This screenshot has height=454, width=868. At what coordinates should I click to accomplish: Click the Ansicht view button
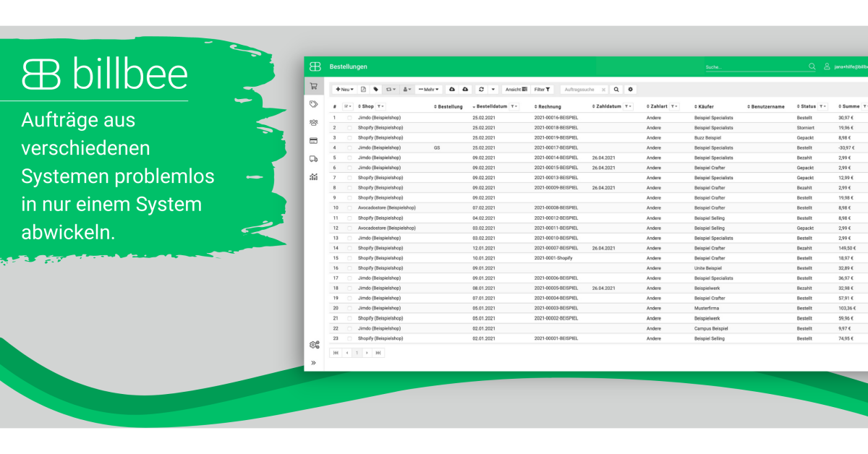(516, 90)
